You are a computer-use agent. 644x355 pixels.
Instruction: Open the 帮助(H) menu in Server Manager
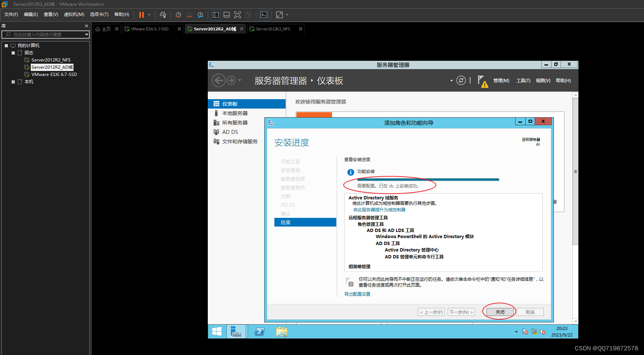[x=563, y=81]
